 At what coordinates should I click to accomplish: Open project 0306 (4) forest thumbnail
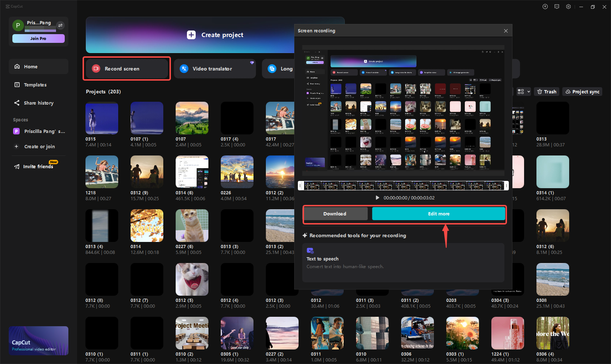[553, 333]
